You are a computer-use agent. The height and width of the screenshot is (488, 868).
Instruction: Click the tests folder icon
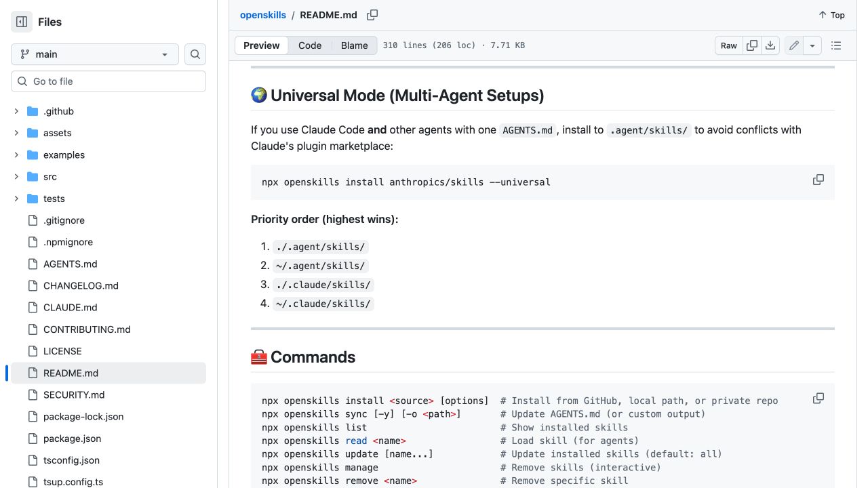(x=33, y=199)
